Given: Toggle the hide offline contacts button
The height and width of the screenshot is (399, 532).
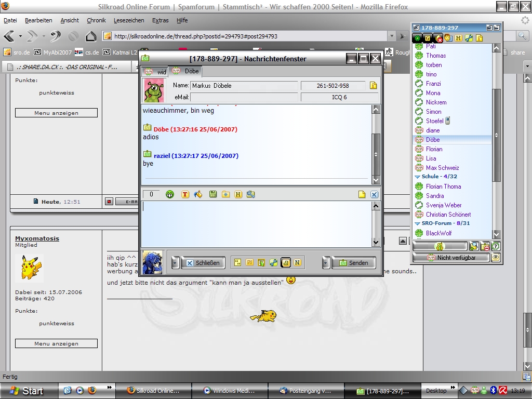Looking at the screenshot, I should [438, 38].
